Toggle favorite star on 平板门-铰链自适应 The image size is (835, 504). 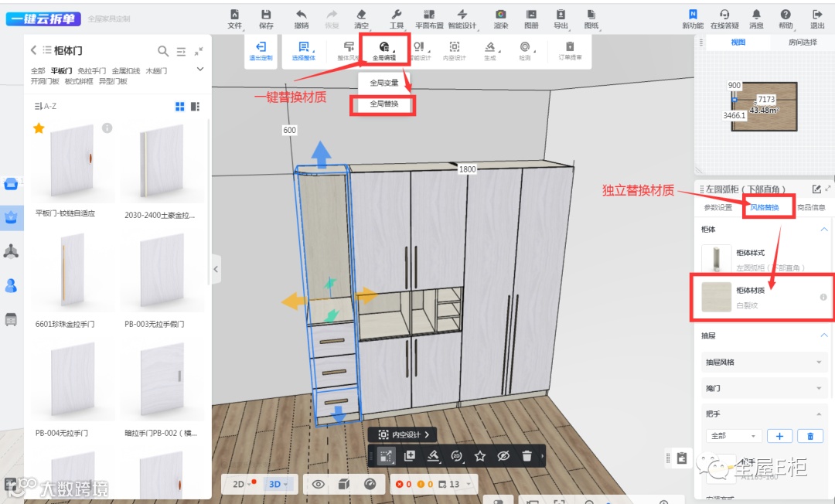[39, 128]
